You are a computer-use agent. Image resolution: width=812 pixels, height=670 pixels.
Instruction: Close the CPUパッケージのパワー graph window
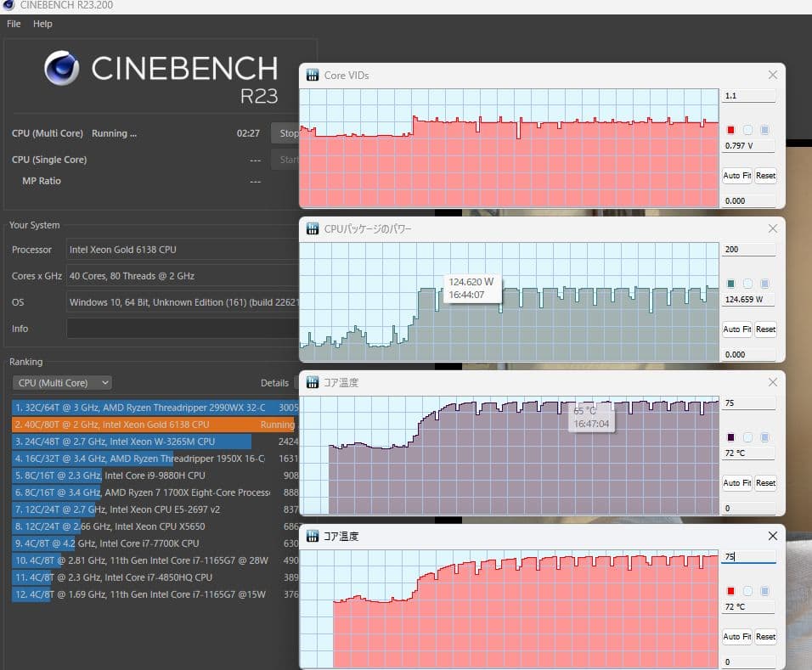(x=772, y=229)
